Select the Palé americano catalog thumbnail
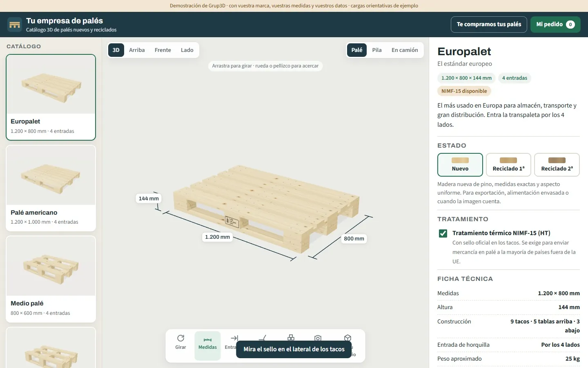588x368 pixels. pos(51,175)
